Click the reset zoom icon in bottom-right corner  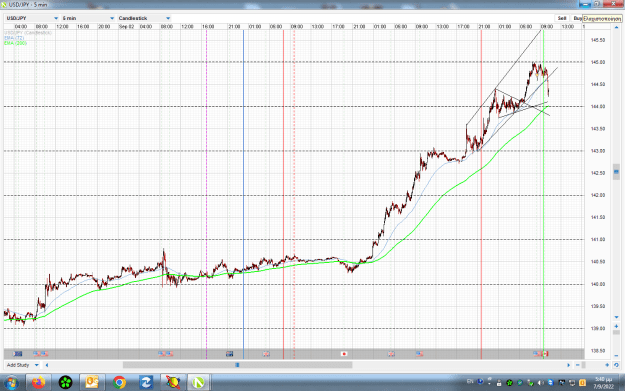pos(616,365)
